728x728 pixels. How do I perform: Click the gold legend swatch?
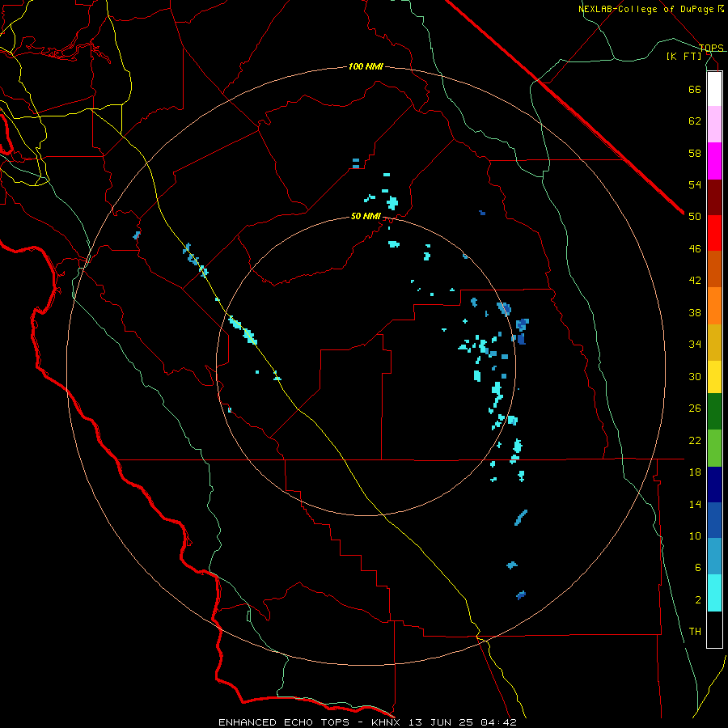pos(714,342)
